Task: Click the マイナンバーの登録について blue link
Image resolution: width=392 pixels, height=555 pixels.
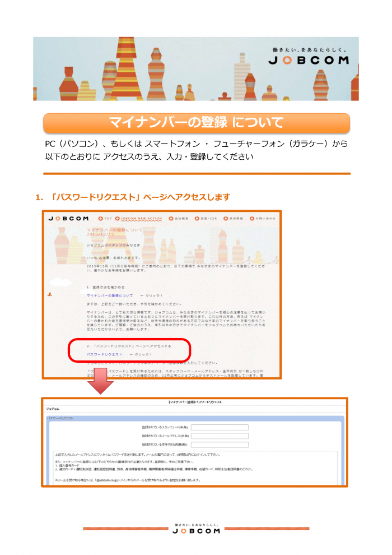Action: point(110,295)
